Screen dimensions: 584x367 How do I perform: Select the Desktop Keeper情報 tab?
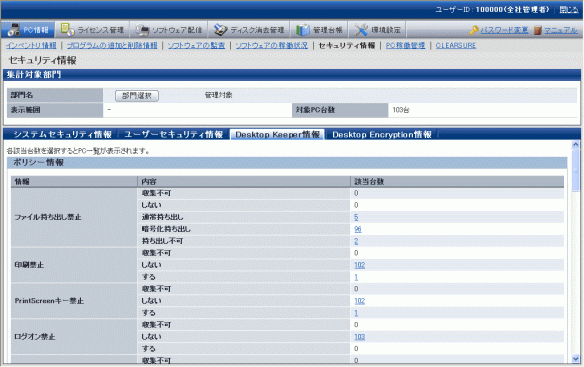pyautogui.click(x=277, y=135)
